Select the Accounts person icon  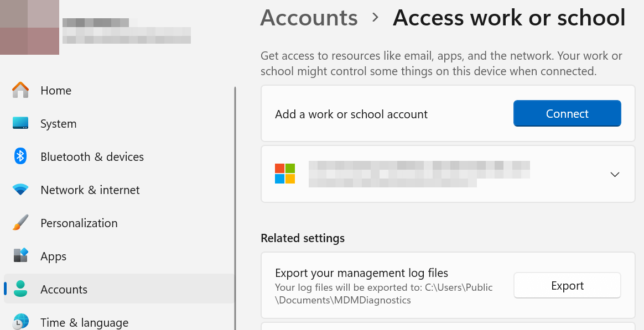point(20,289)
